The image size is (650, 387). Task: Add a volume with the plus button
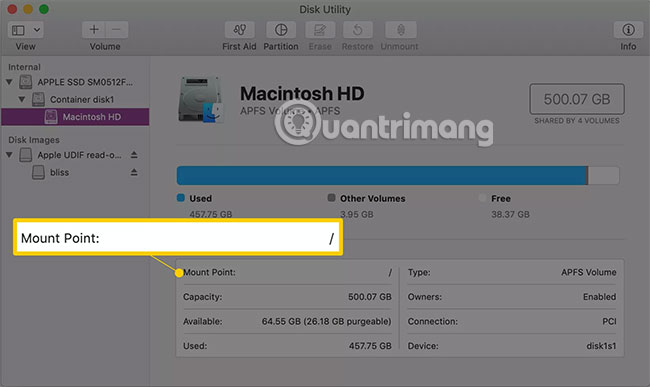pos(94,30)
